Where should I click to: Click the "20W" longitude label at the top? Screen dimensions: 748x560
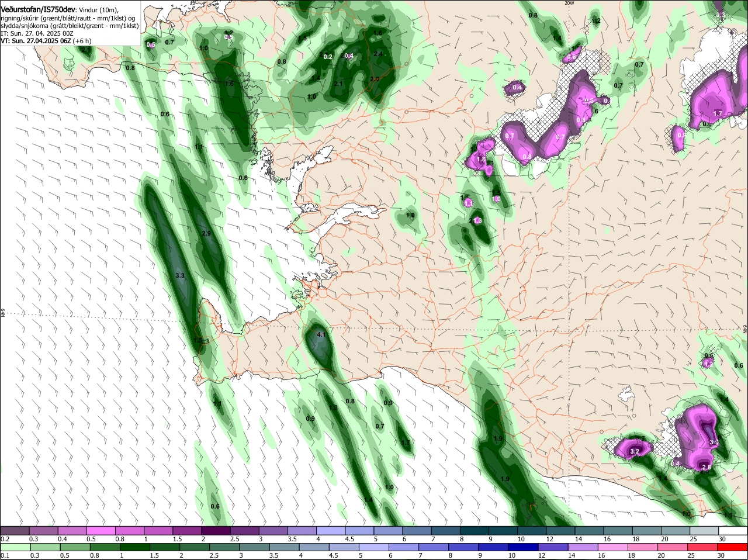click(570, 3)
